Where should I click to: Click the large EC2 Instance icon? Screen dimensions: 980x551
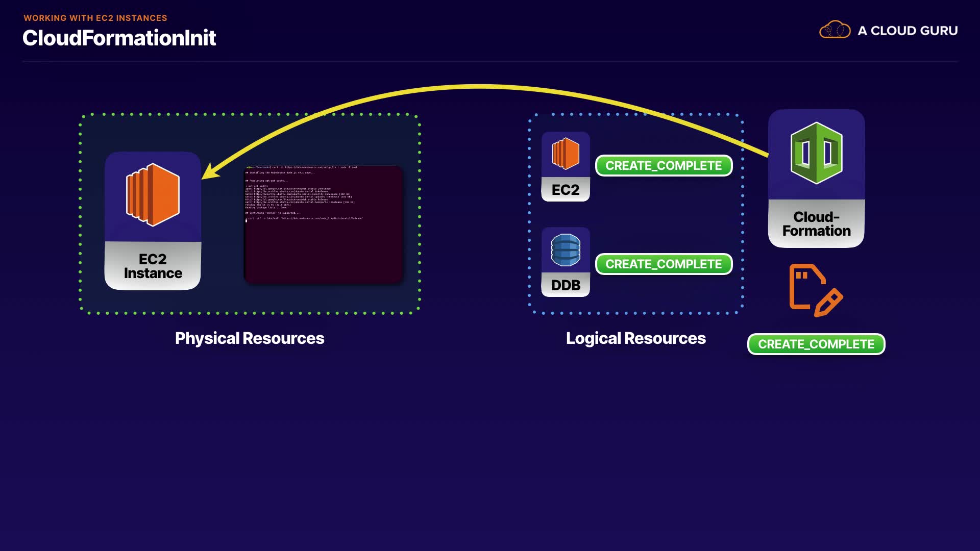point(153,195)
